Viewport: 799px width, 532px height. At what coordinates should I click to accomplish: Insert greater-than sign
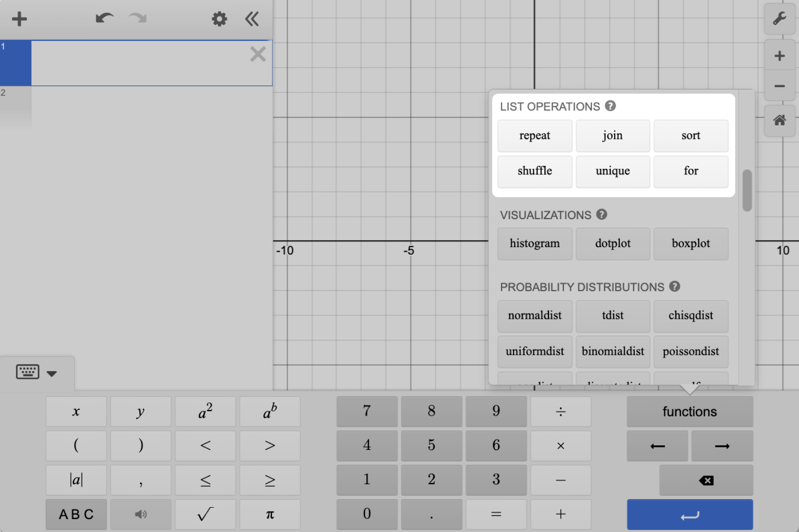click(270, 446)
